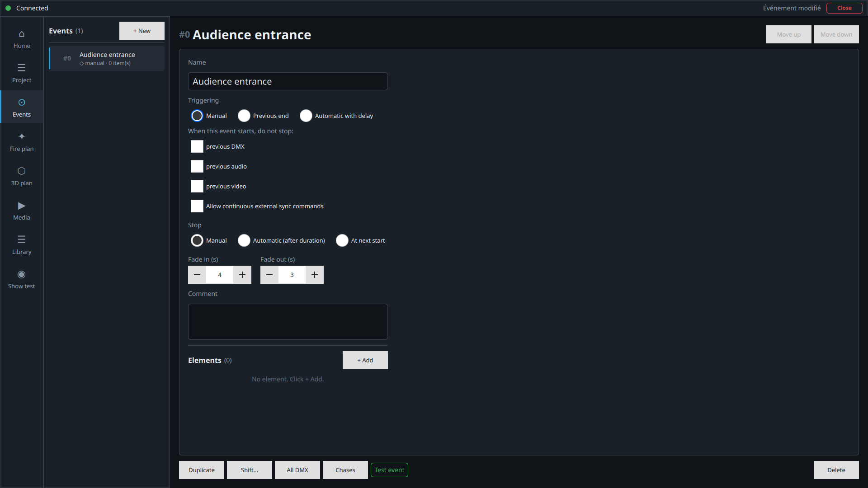
Task: Open the Fire plan sidebar icon
Action: coord(22,142)
